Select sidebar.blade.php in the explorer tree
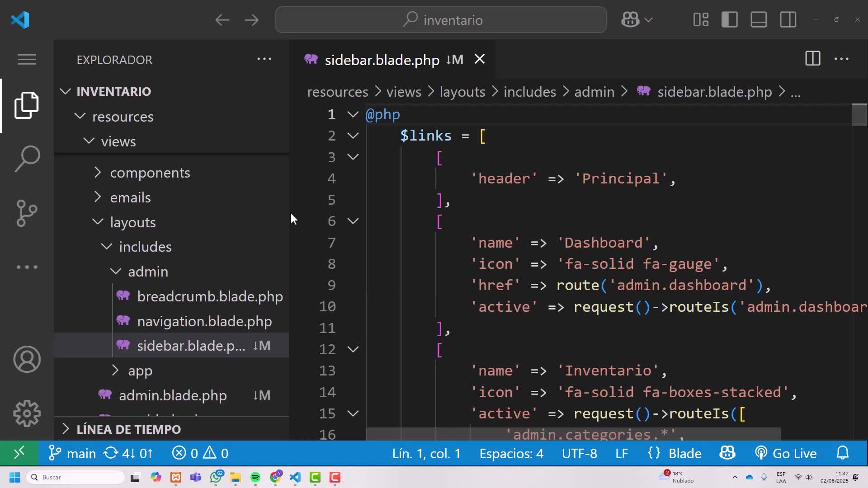 point(171,345)
